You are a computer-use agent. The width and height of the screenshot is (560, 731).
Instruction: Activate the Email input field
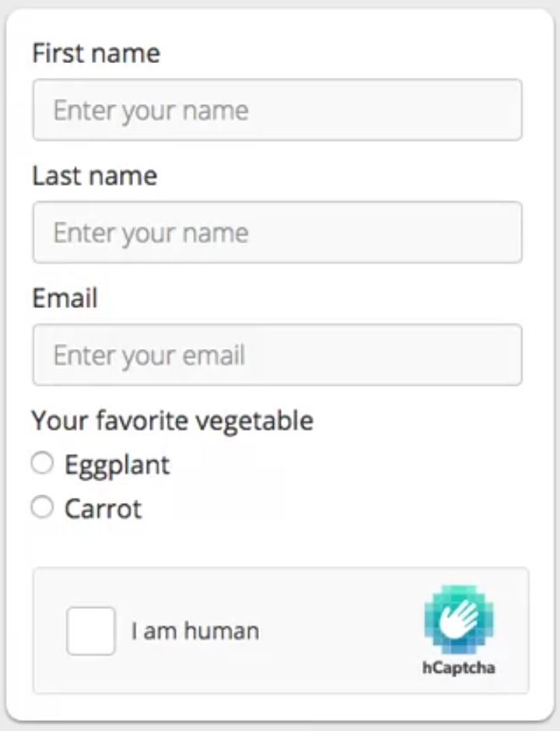pos(277,355)
